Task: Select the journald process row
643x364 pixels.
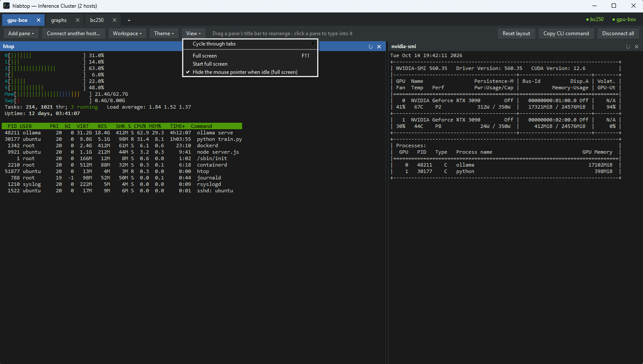Action: (122, 178)
